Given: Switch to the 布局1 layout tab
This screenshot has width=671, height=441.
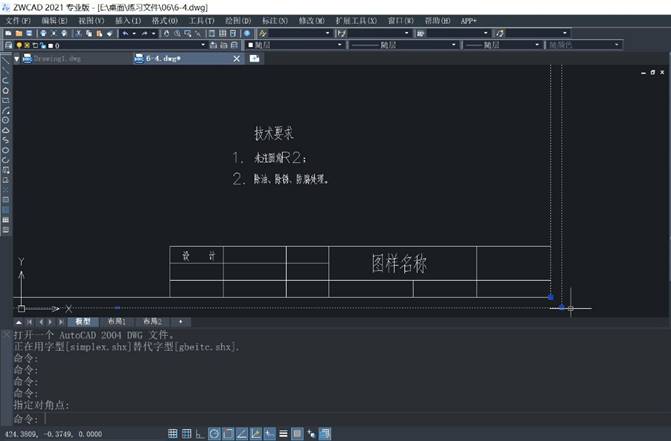Looking at the screenshot, I should (116, 322).
